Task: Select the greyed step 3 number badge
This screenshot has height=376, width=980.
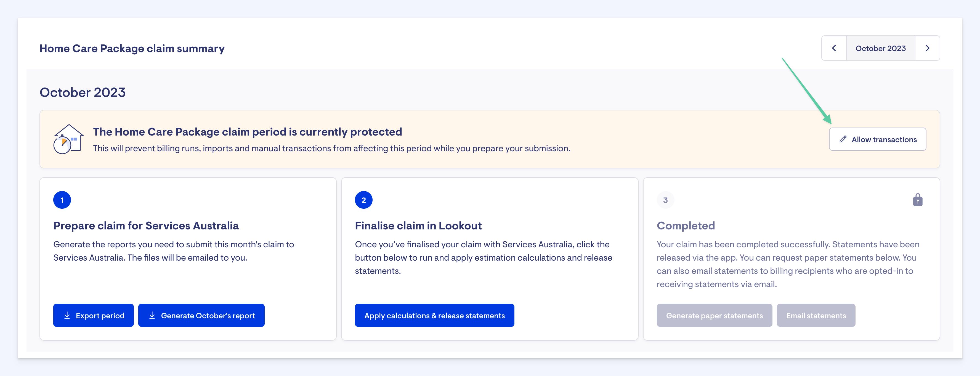Action: (x=665, y=200)
